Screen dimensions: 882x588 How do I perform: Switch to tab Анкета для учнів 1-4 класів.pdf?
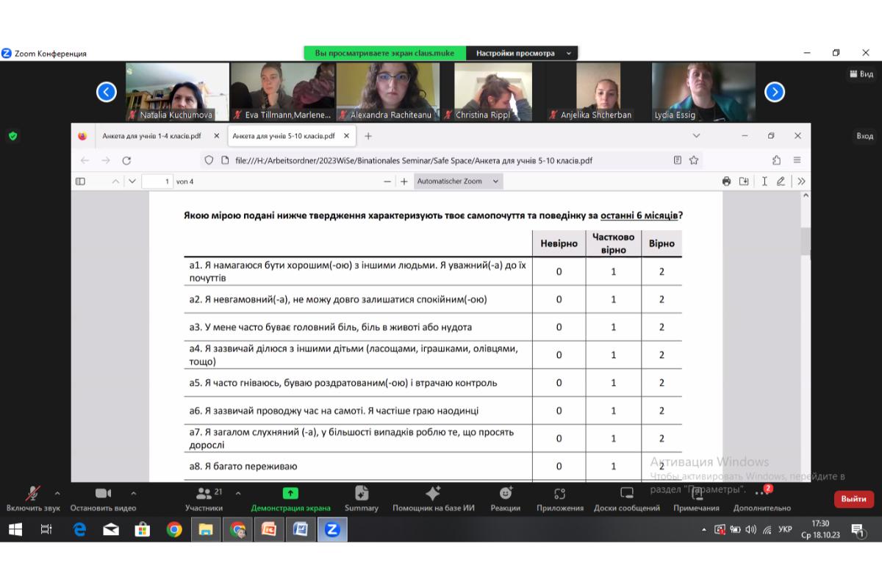coord(151,136)
